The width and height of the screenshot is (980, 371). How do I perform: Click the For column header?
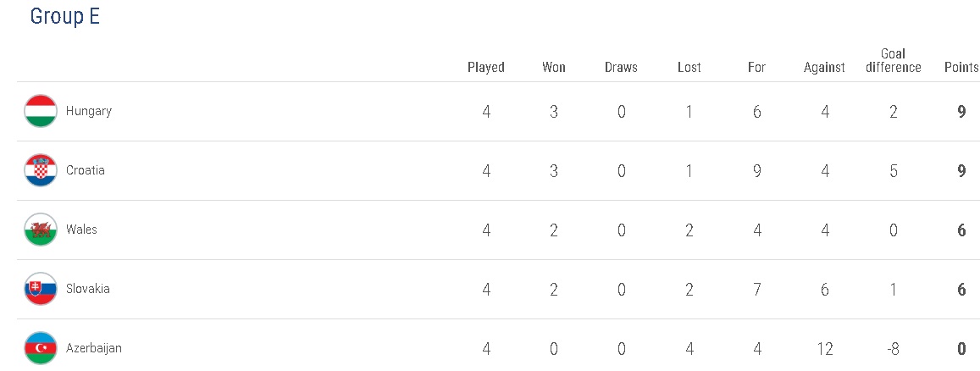(756, 68)
